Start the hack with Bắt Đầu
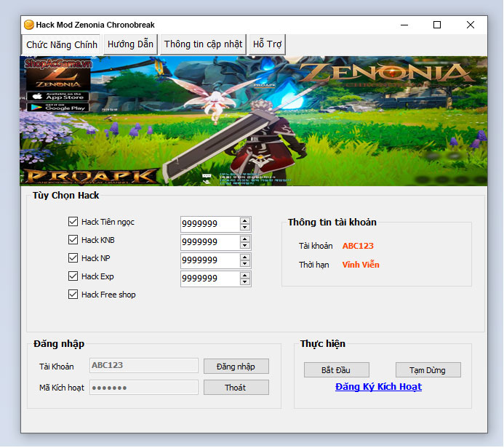 pos(337,370)
